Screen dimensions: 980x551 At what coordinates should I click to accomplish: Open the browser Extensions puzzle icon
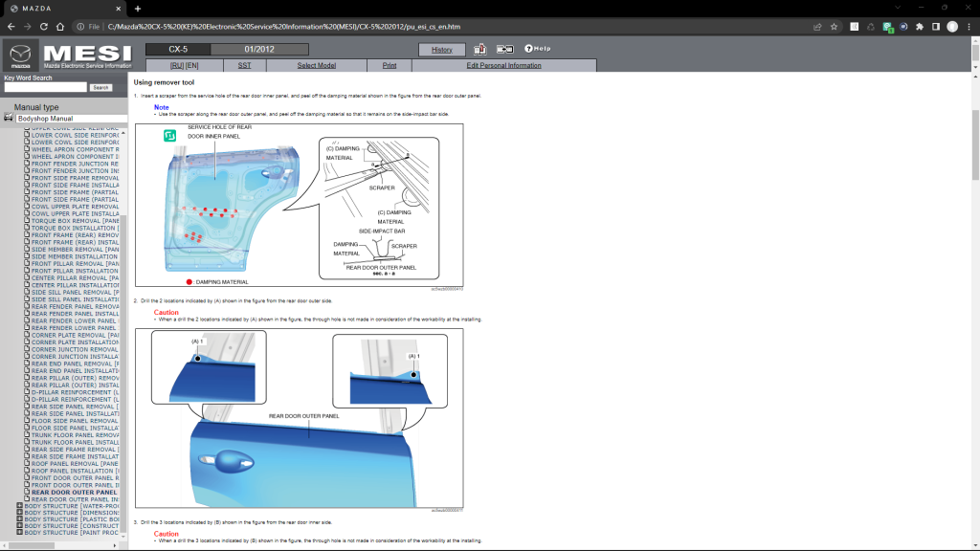pyautogui.click(x=920, y=27)
